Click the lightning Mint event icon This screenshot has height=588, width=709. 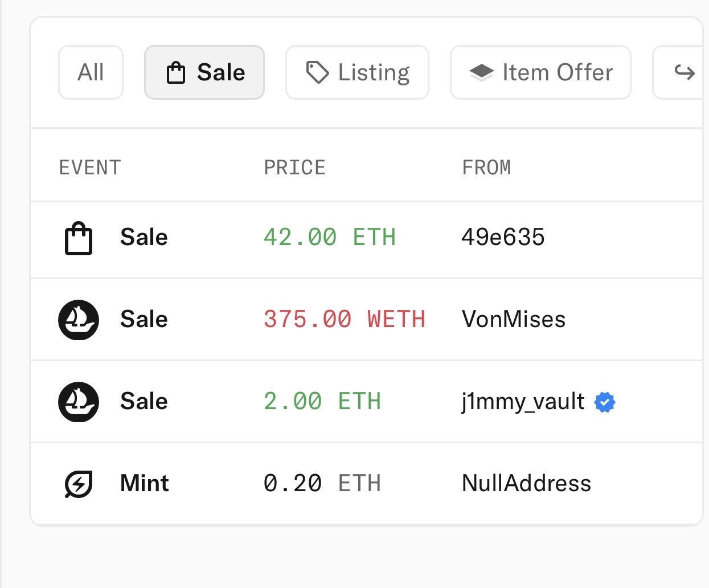[x=79, y=484]
